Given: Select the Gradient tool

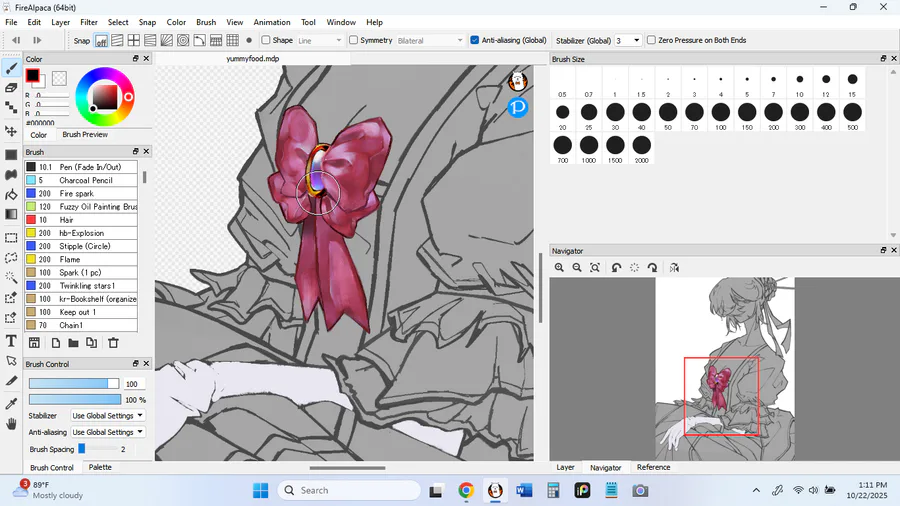Looking at the screenshot, I should pyautogui.click(x=11, y=214).
